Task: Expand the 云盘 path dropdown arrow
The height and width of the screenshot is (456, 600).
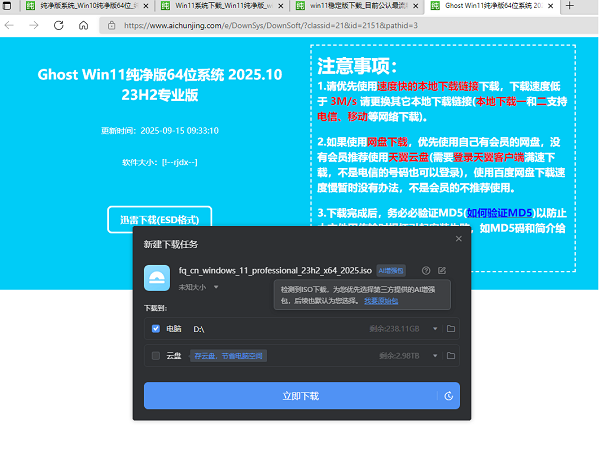Action: (436, 355)
